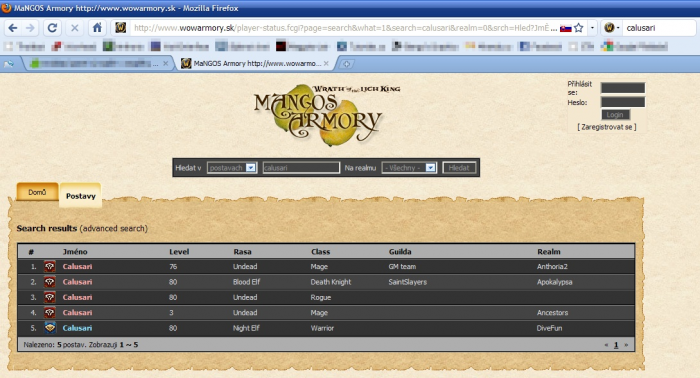The height and width of the screenshot is (378, 700).
Task: Open the address bar history dropdown arrow
Action: click(x=592, y=28)
